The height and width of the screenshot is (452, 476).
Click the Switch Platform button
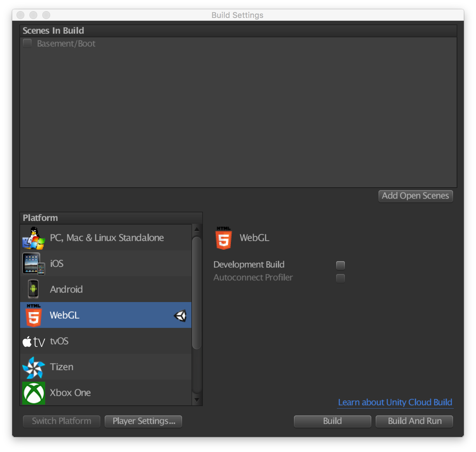pyautogui.click(x=62, y=421)
